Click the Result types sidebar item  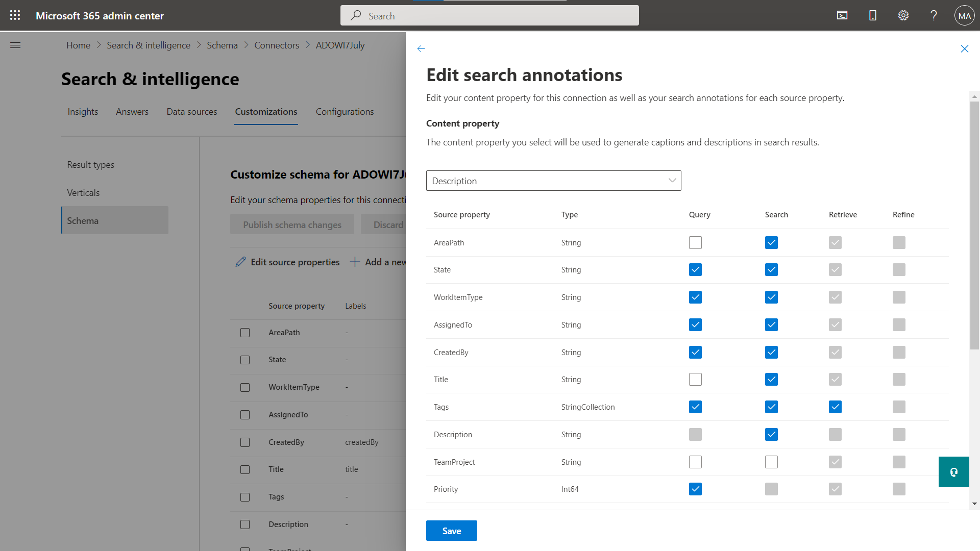[x=90, y=163]
